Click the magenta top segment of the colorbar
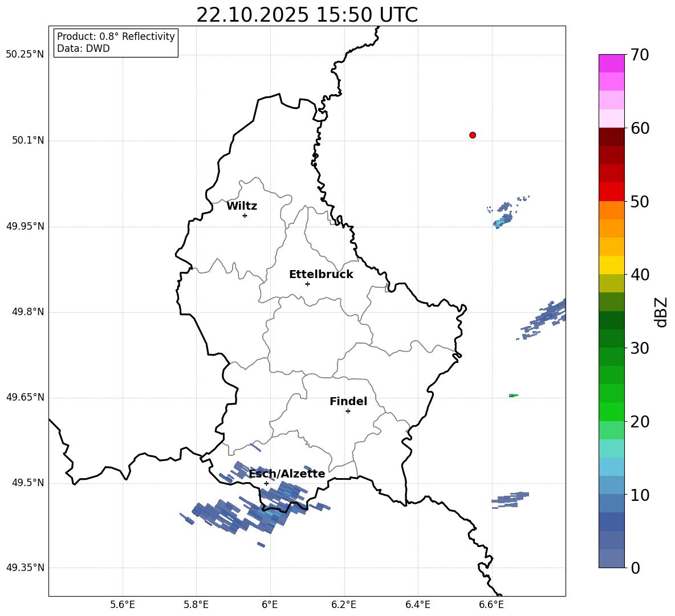The width and height of the screenshot is (675, 616). pyautogui.click(x=612, y=63)
